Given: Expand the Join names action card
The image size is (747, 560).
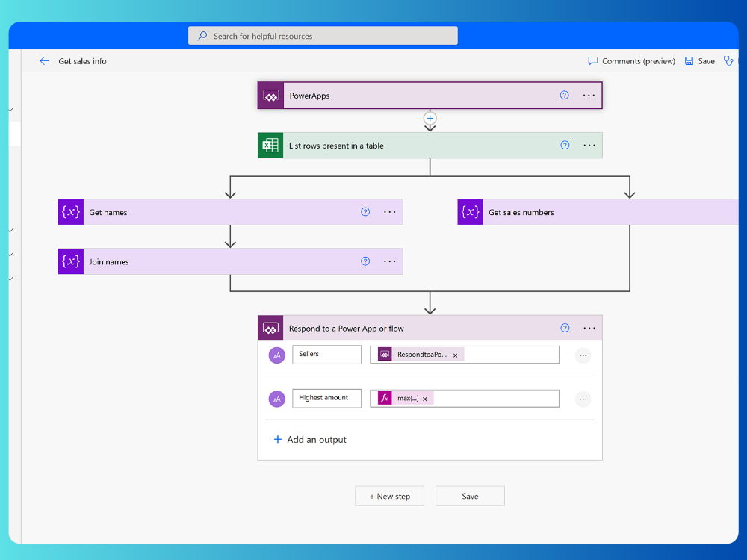Looking at the screenshot, I should (x=230, y=261).
